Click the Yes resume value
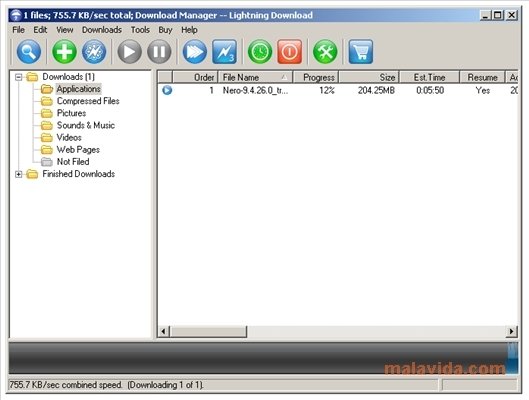 point(483,90)
